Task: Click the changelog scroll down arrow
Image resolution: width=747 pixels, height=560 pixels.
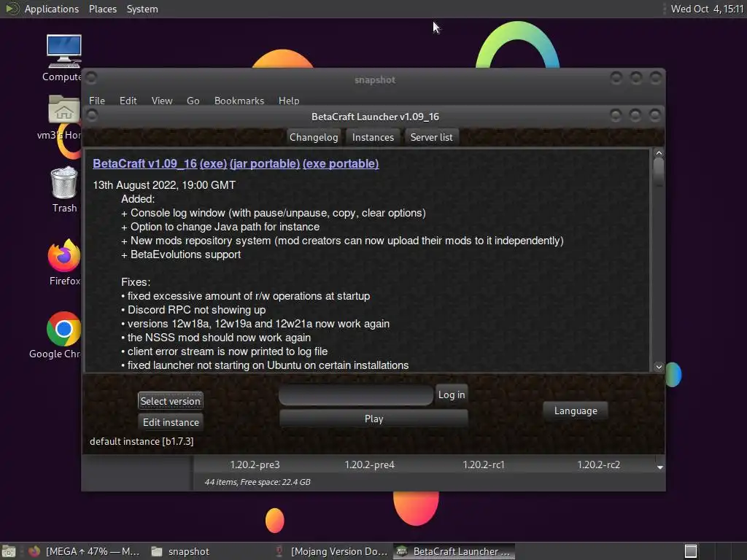Action: click(659, 367)
